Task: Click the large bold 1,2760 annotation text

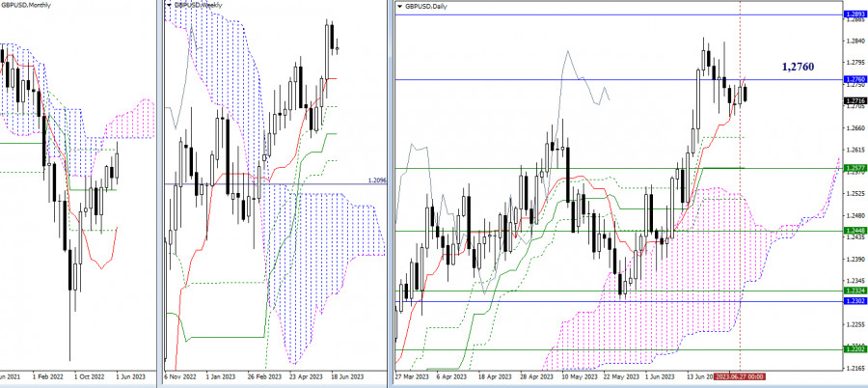Action: [798, 67]
